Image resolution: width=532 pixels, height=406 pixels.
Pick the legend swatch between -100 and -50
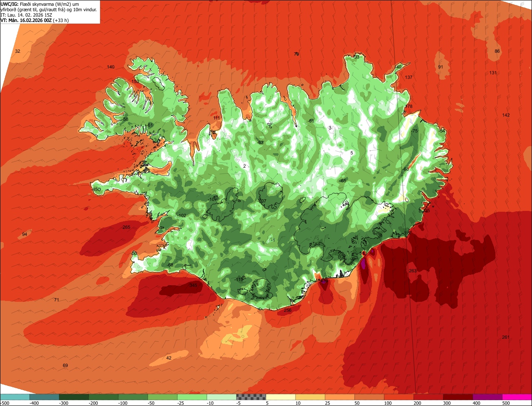[x=133, y=397]
